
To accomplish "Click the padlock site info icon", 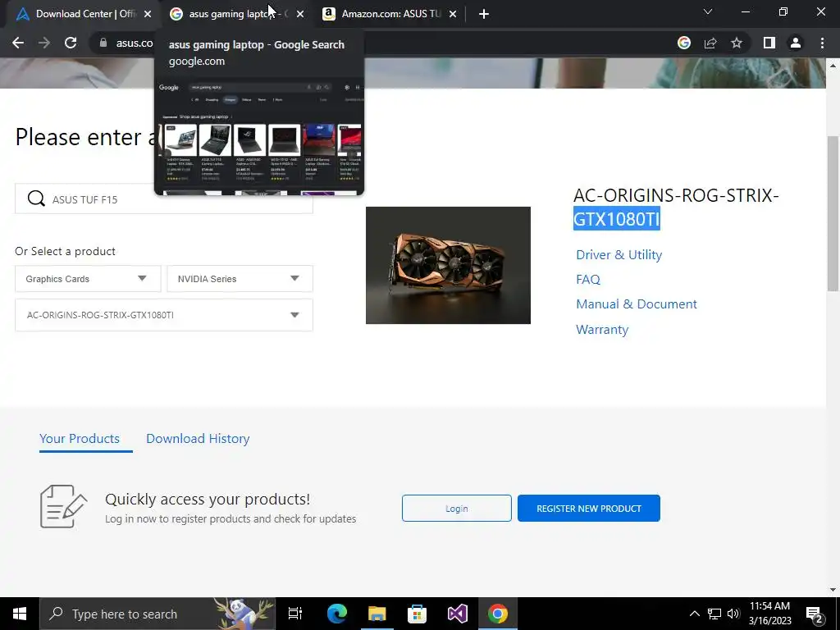I will pos(103,43).
